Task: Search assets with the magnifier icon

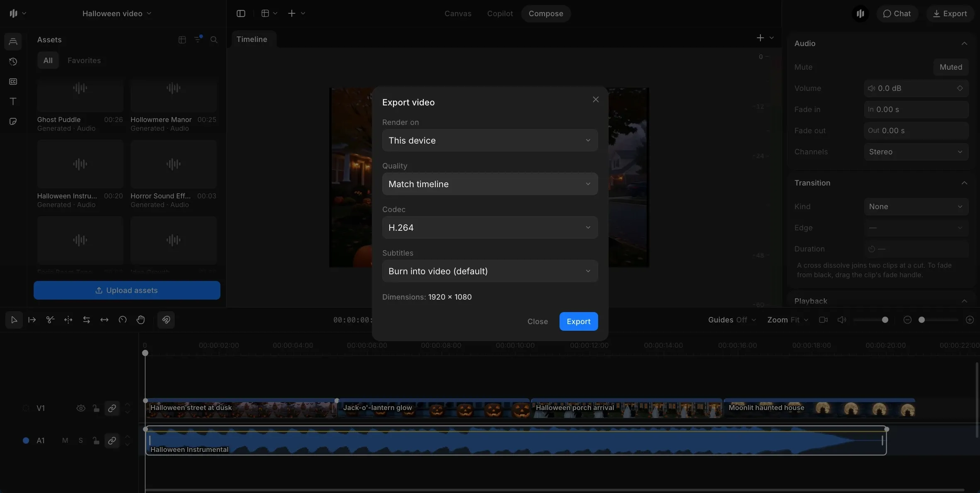Action: [x=214, y=40]
